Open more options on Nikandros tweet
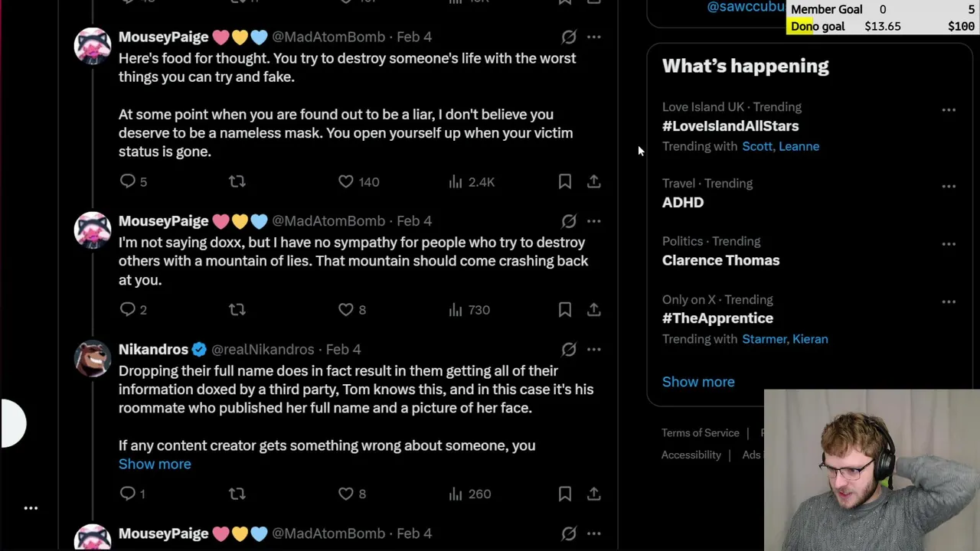This screenshot has height=551, width=980. (x=594, y=349)
